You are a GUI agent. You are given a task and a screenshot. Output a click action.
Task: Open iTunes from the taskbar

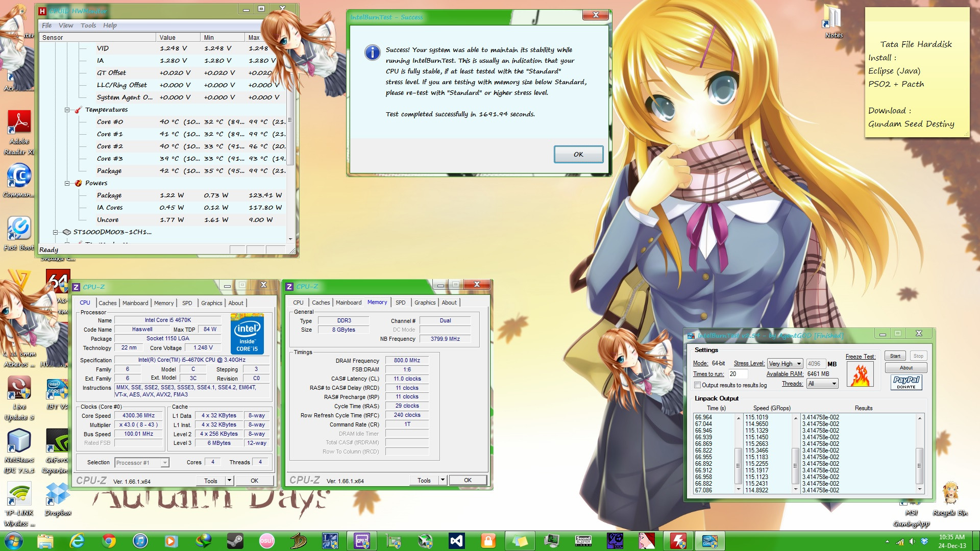click(140, 541)
